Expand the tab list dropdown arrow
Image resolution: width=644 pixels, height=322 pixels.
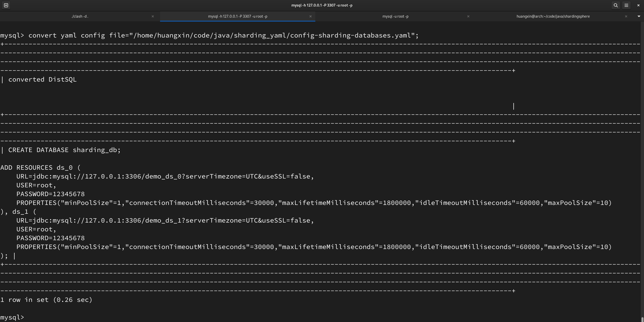click(x=639, y=16)
